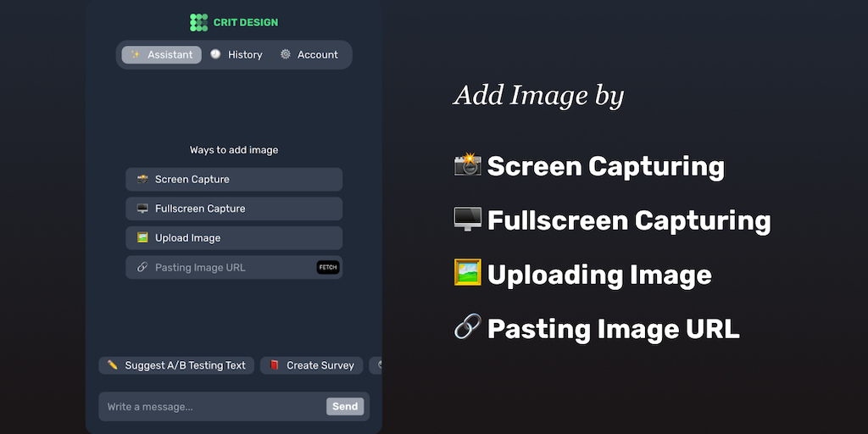The height and width of the screenshot is (434, 868).
Task: Click the Pasting Image URL headline text
Action: point(614,329)
